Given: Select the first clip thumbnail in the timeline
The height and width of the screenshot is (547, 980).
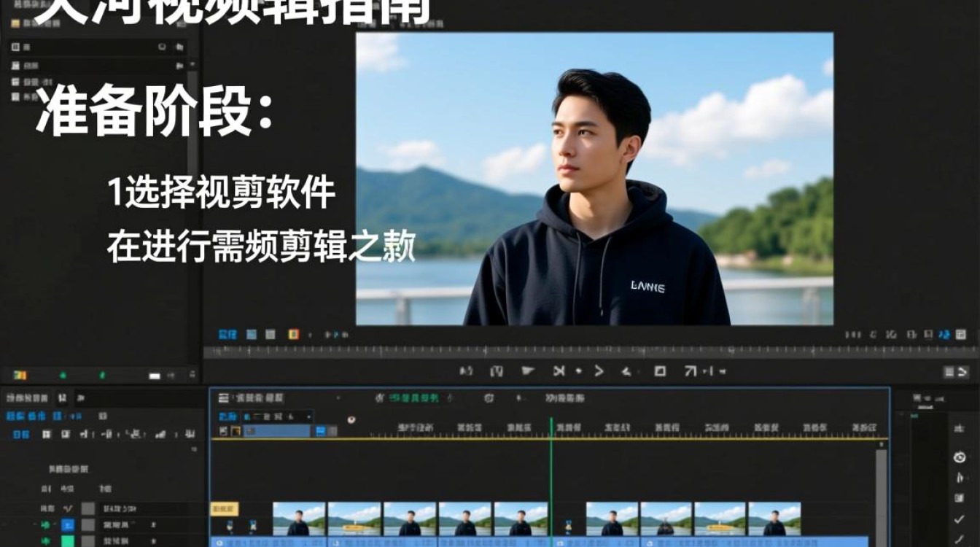Looking at the screenshot, I should [299, 519].
